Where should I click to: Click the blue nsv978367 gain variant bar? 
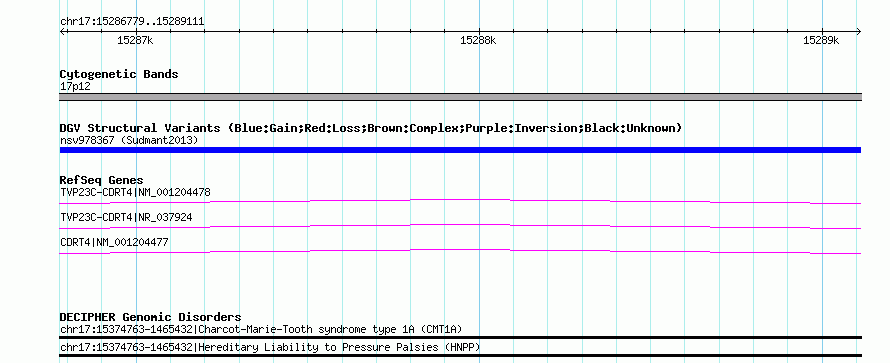[460, 150]
